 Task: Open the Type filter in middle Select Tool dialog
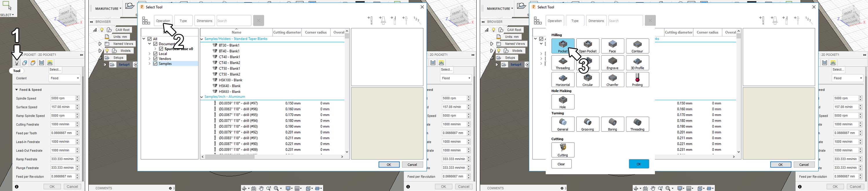183,21
